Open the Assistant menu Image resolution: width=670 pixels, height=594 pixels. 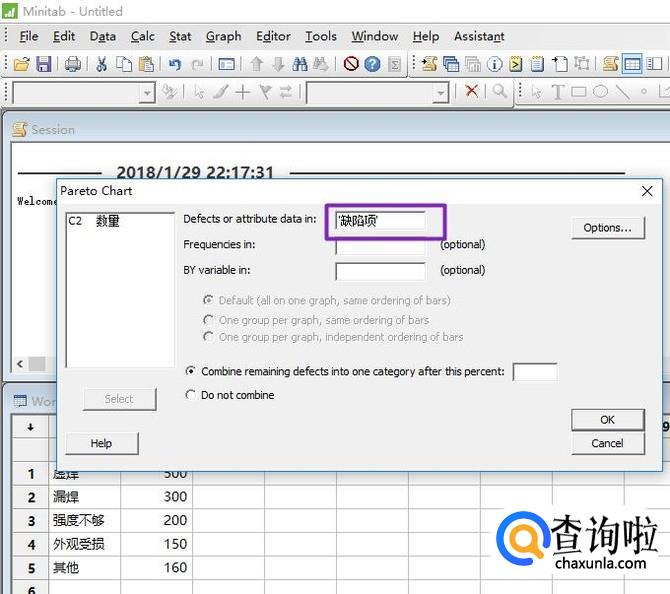coord(479,36)
